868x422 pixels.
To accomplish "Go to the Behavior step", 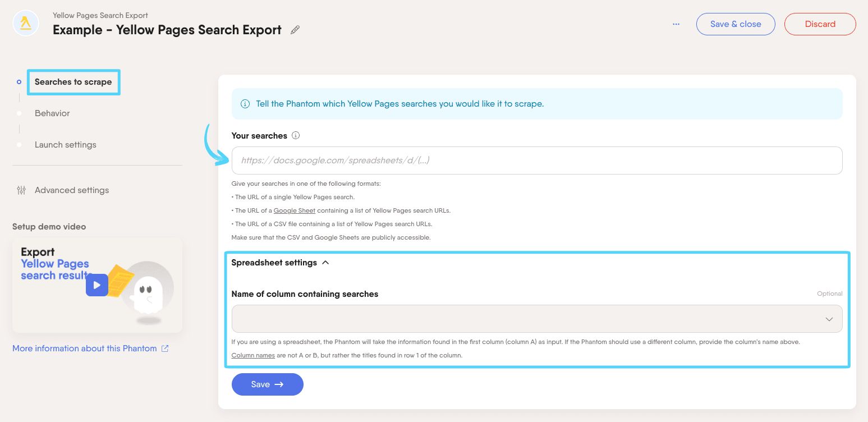I will [52, 113].
